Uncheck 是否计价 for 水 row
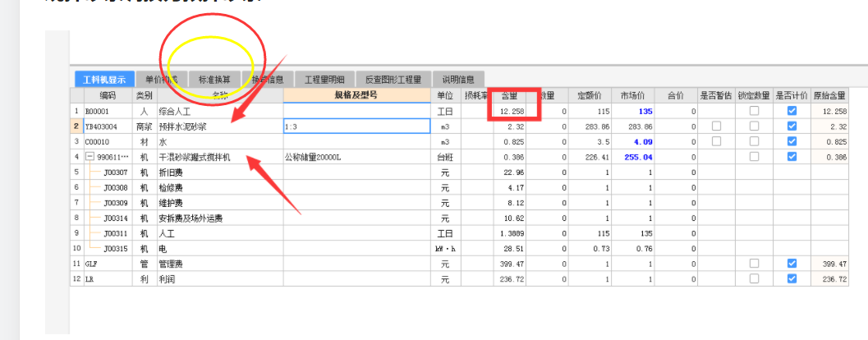 (x=792, y=142)
